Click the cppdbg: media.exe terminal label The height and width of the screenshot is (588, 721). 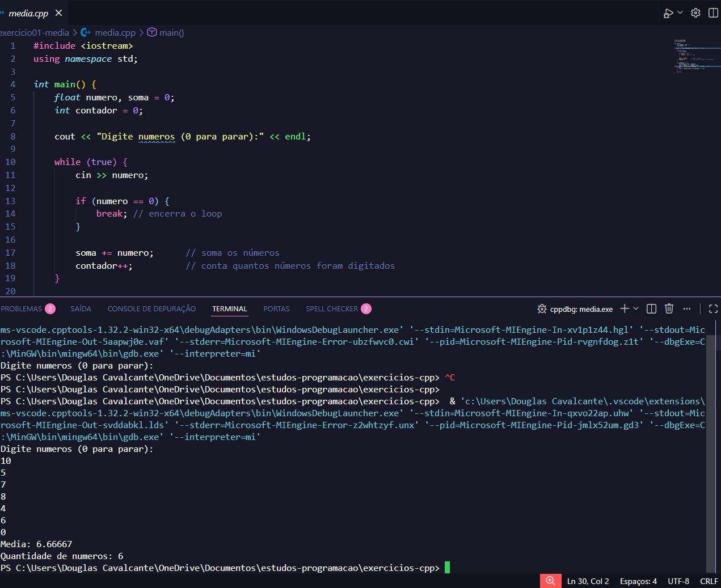(575, 309)
